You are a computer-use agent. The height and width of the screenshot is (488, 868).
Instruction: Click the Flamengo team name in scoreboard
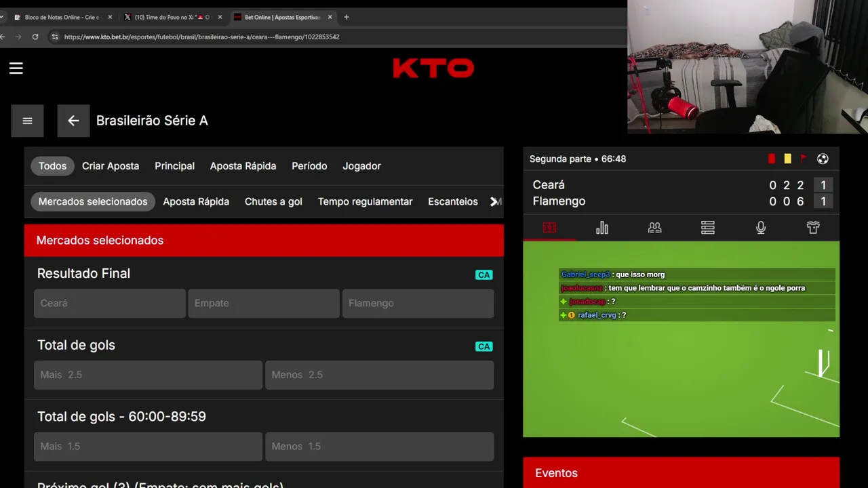pyautogui.click(x=559, y=201)
